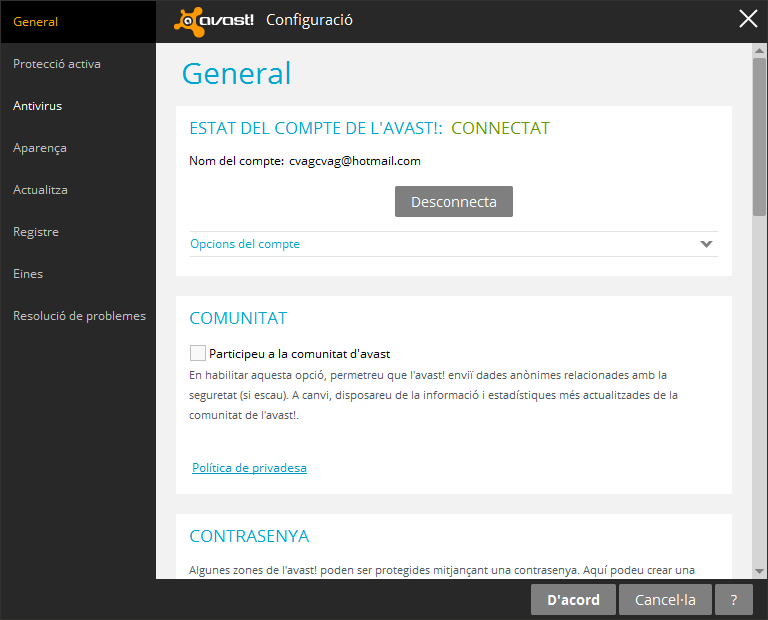Open Protecció activa settings
The width and height of the screenshot is (768, 620).
[57, 64]
